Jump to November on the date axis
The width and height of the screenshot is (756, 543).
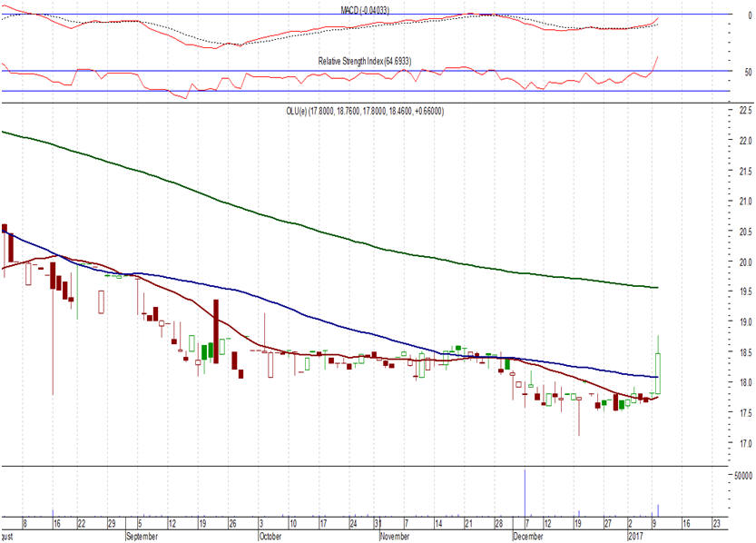pos(396,537)
